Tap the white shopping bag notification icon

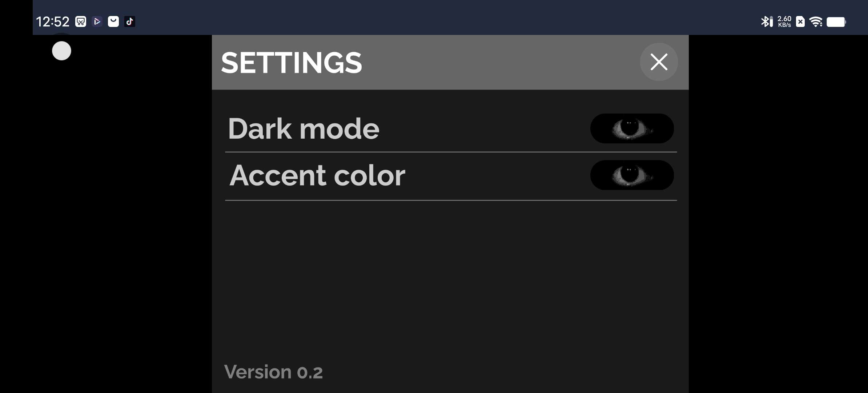click(x=113, y=22)
